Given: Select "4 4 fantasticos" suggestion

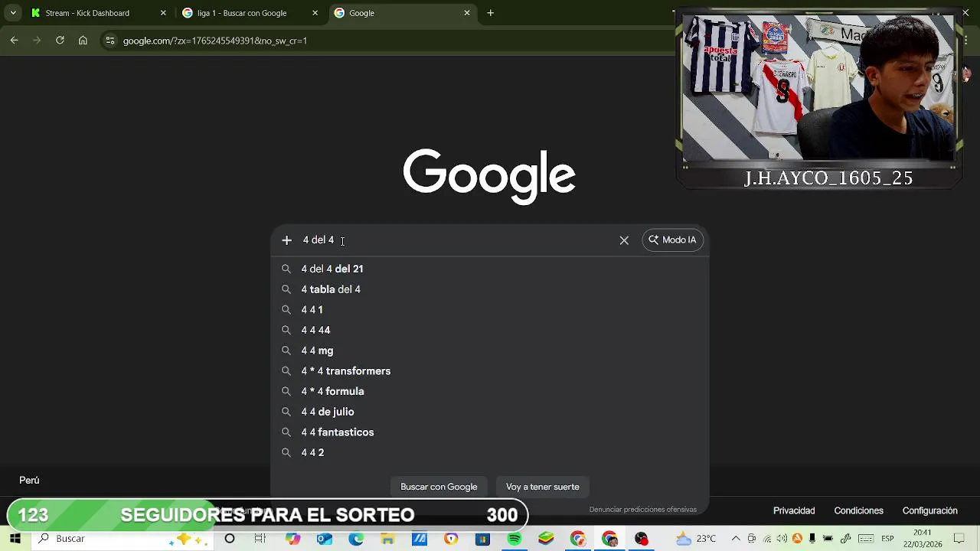Looking at the screenshot, I should [490, 432].
